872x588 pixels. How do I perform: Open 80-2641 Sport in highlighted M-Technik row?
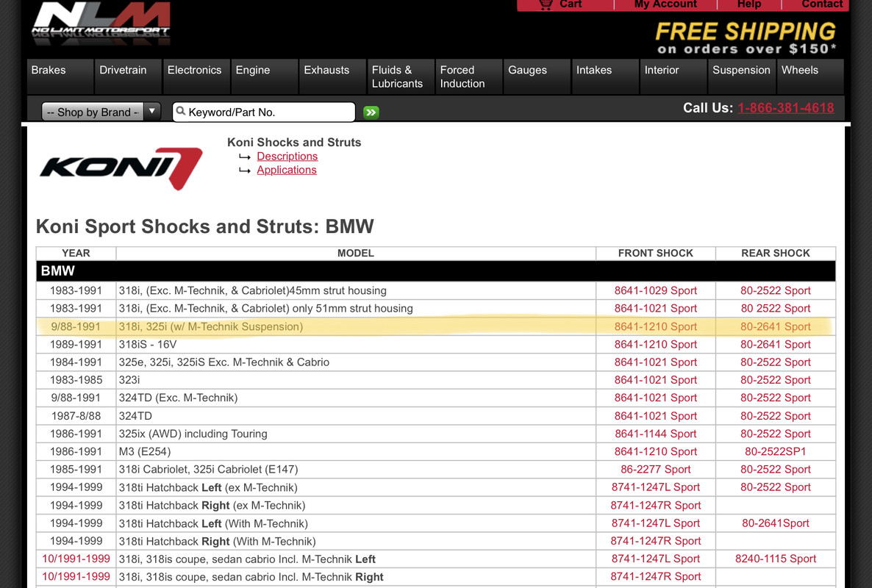[x=775, y=327]
